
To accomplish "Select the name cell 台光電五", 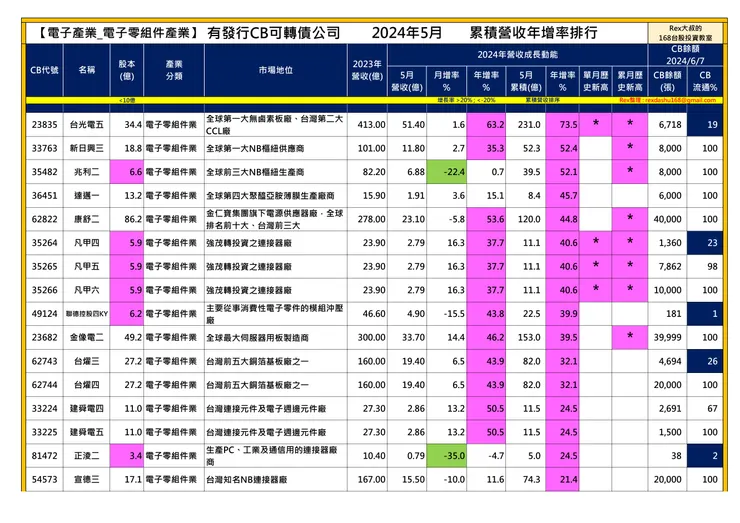I will point(86,125).
